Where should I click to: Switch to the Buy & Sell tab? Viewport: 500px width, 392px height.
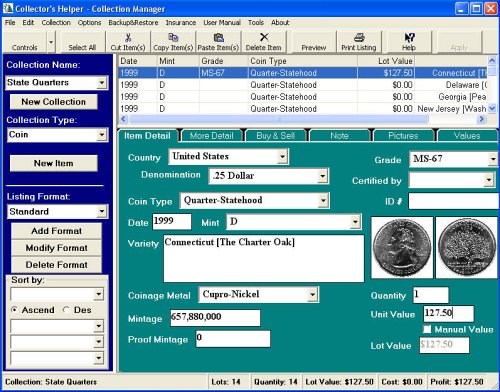[275, 136]
